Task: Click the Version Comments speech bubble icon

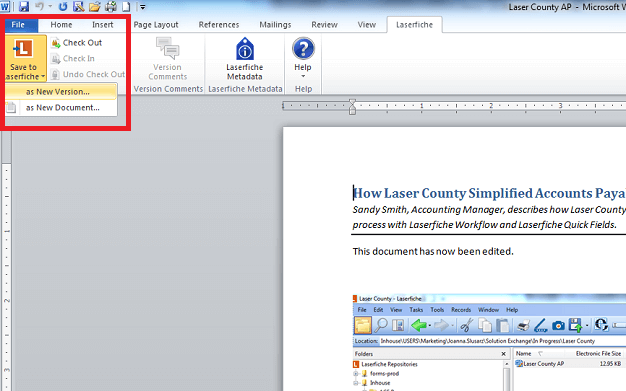Action: [167, 49]
